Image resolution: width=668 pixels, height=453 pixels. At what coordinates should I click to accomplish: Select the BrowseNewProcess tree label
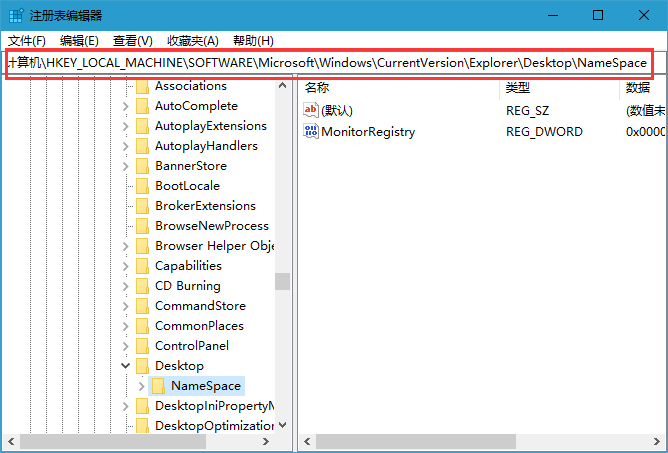[x=212, y=226]
